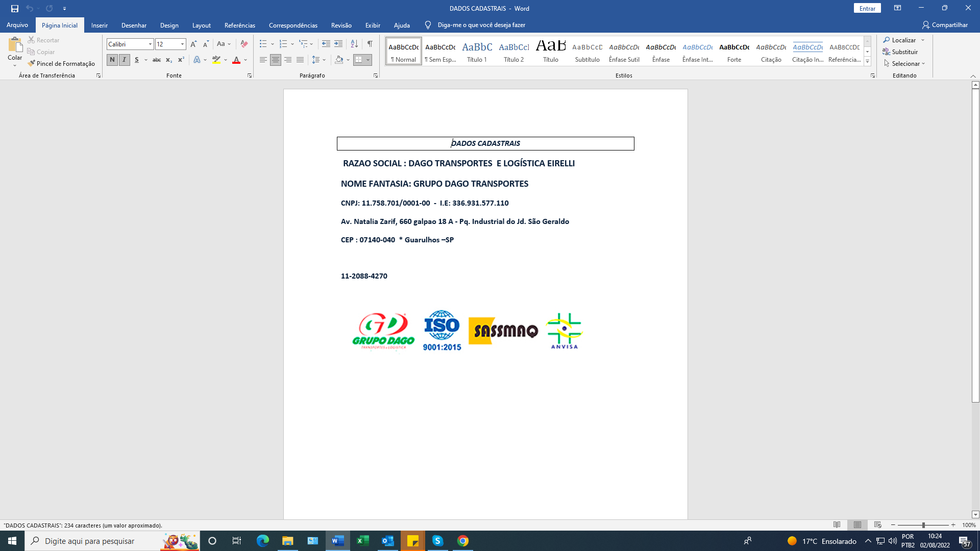The image size is (980, 551).
Task: Switch to the Layout ribbon tab
Action: coord(201,25)
